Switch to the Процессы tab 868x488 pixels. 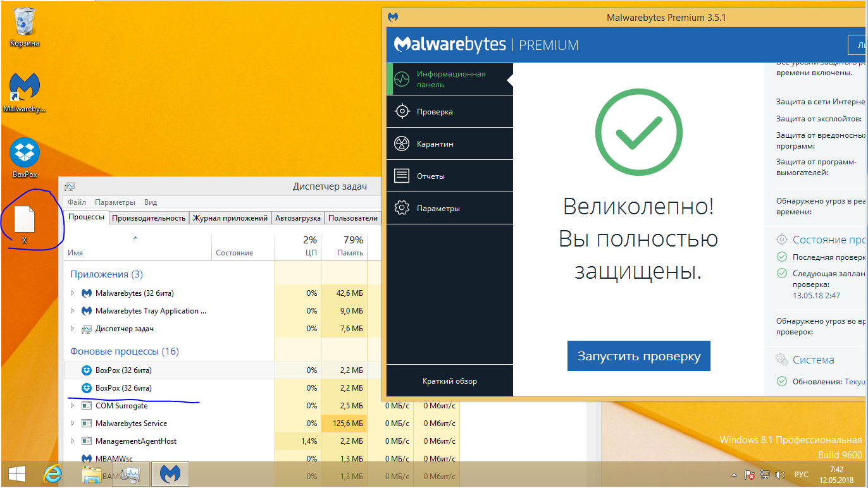87,217
